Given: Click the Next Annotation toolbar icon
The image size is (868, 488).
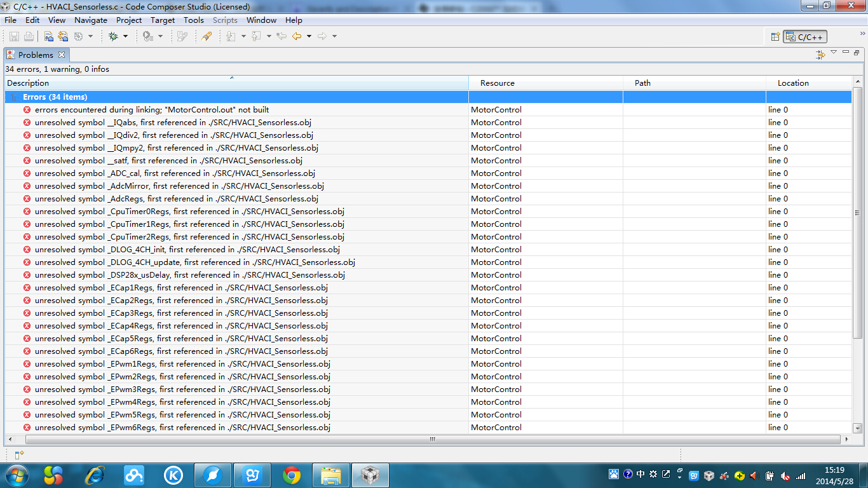Looking at the screenshot, I should [x=230, y=37].
